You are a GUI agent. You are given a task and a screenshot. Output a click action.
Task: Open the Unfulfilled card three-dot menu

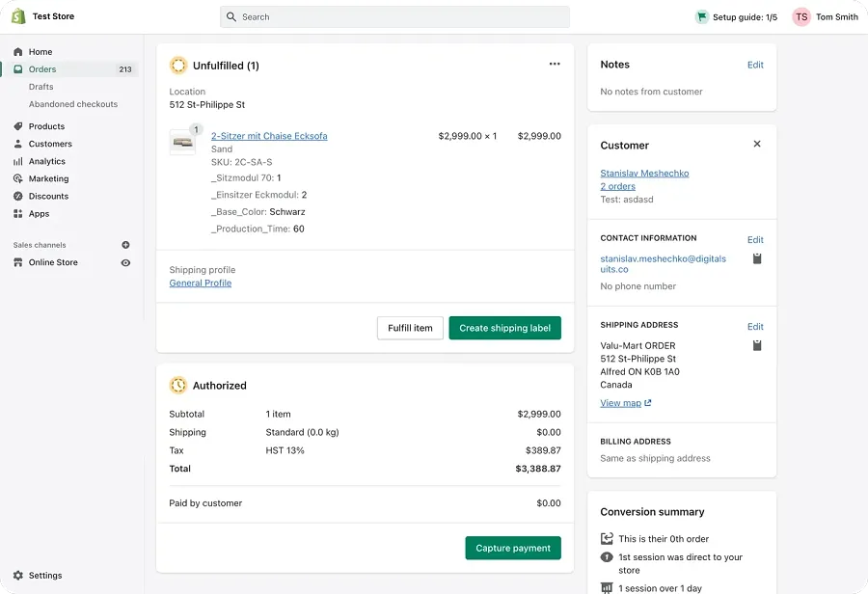[555, 64]
